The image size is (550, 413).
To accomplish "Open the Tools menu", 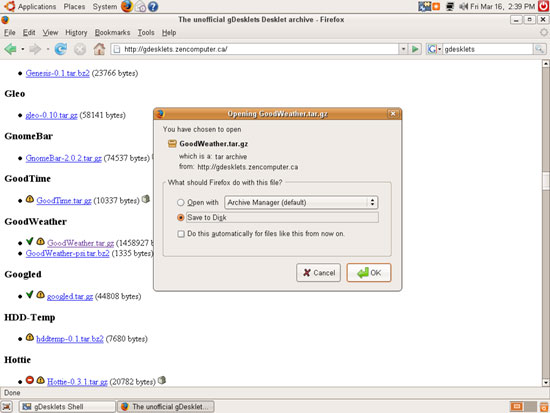I will click(146, 33).
